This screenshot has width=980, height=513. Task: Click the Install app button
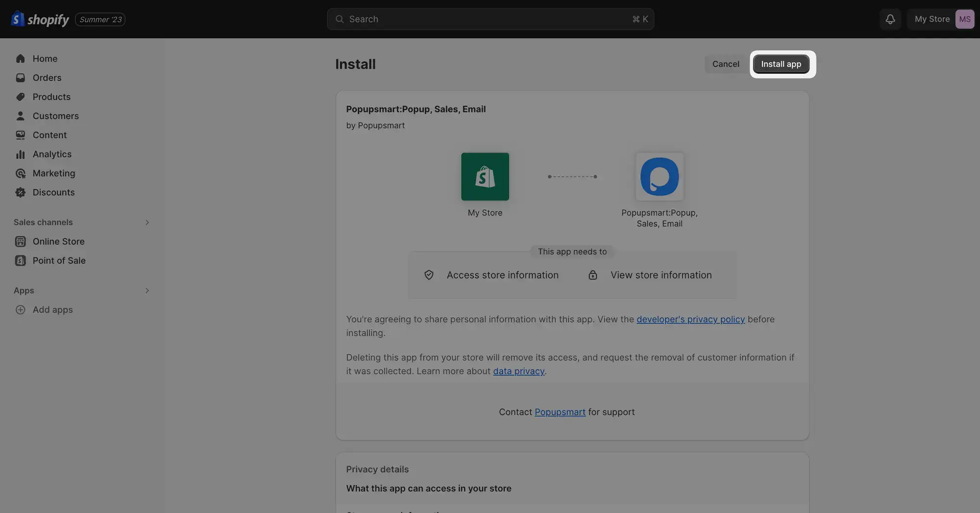[x=781, y=64]
